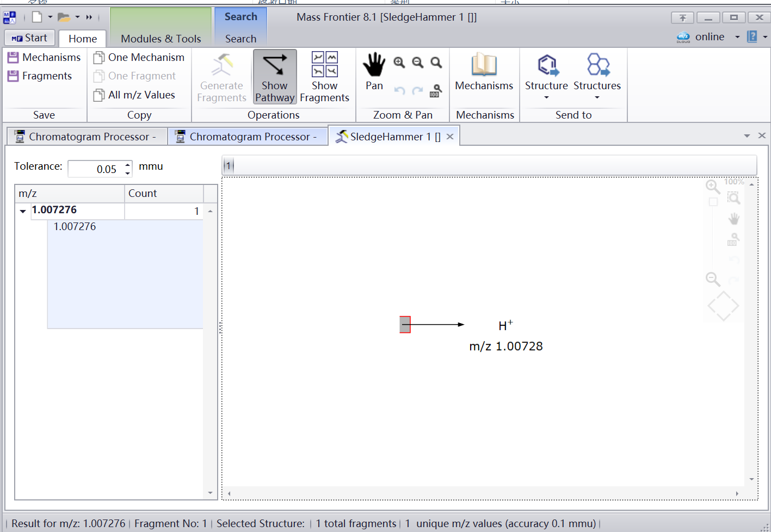The width and height of the screenshot is (771, 532).
Task: Zoom in using the ribbon magnifier plus
Action: pos(399,63)
